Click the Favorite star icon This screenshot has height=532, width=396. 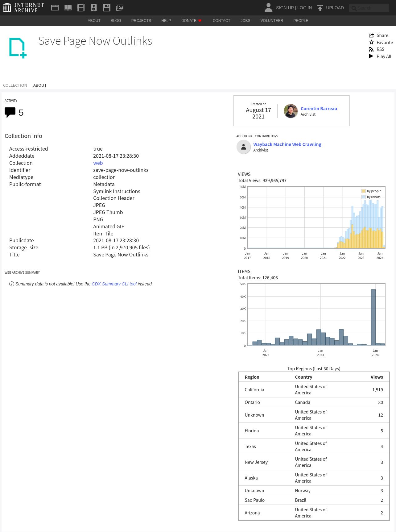371,42
